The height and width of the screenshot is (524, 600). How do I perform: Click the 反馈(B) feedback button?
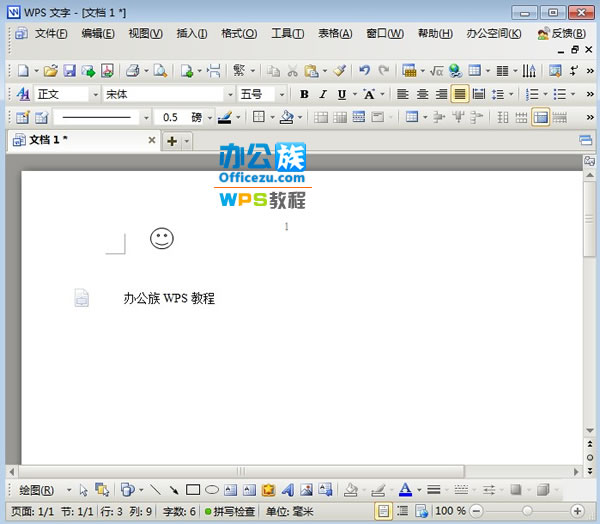coord(561,34)
